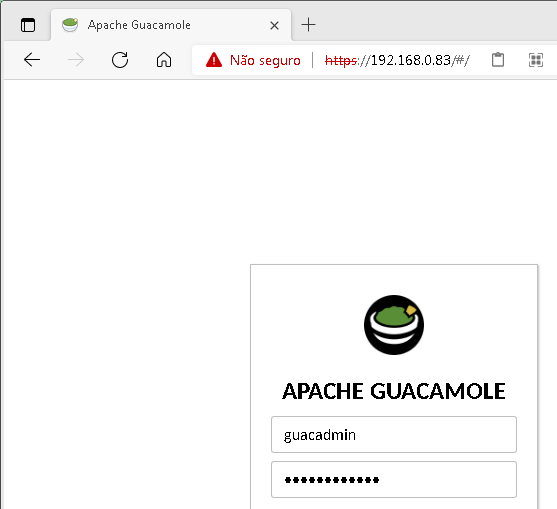Click the forward navigation arrow

(76, 60)
